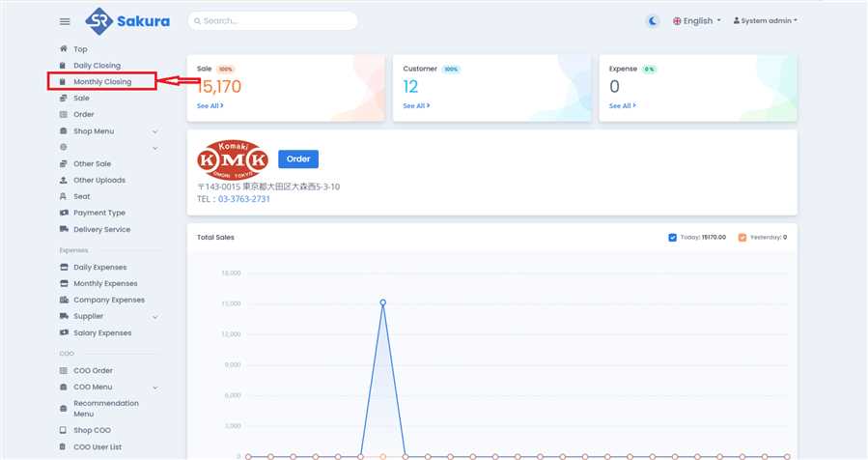Open the System admin user dropdown

click(766, 20)
